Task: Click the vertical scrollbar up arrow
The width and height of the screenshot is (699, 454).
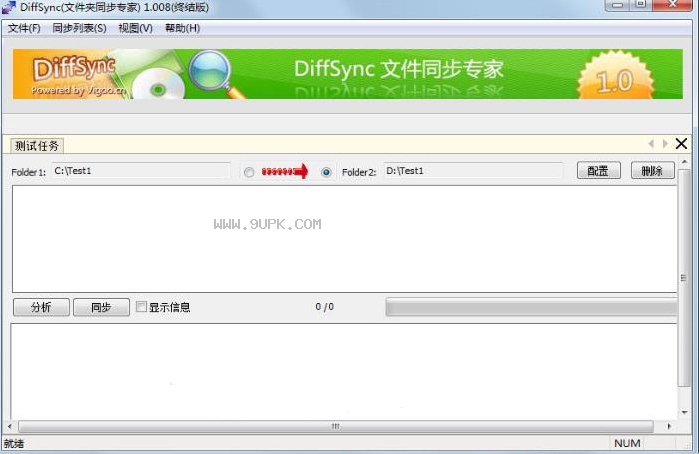Action: click(684, 161)
